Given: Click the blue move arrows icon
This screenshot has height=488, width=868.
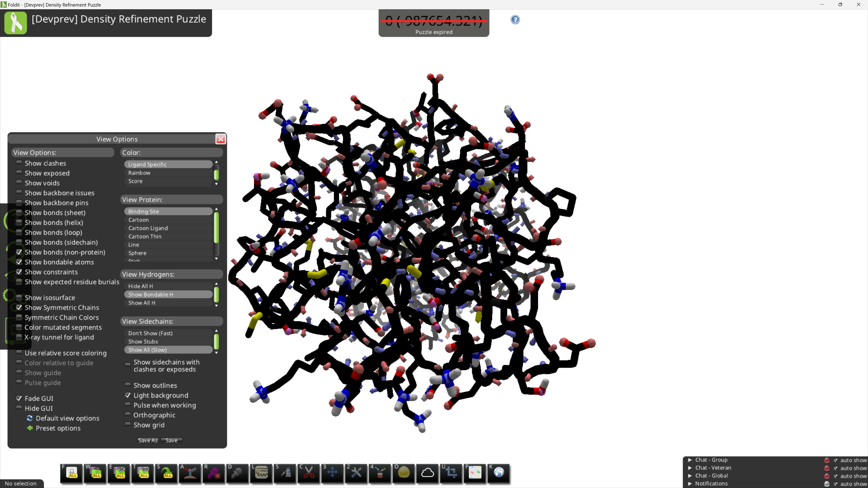Looking at the screenshot, I should [332, 473].
